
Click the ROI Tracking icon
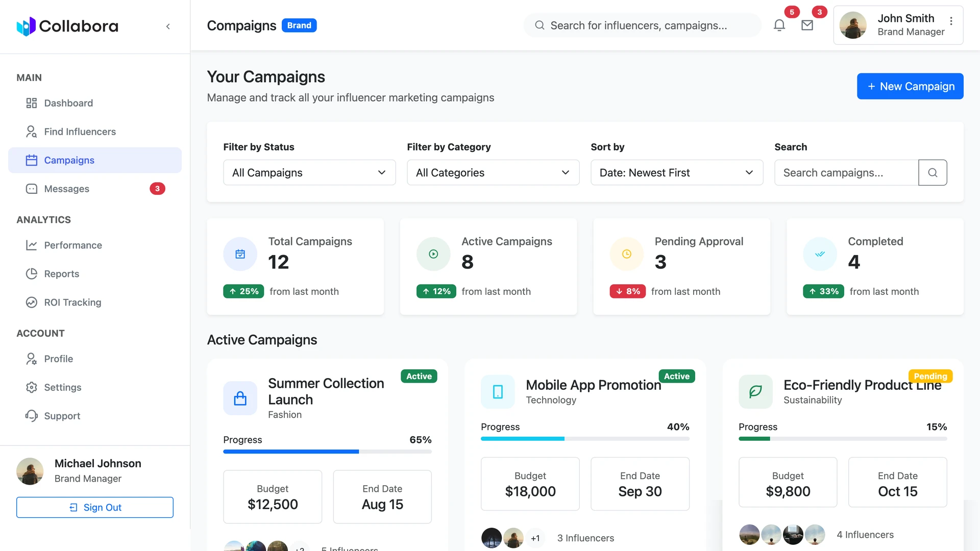[32, 303]
